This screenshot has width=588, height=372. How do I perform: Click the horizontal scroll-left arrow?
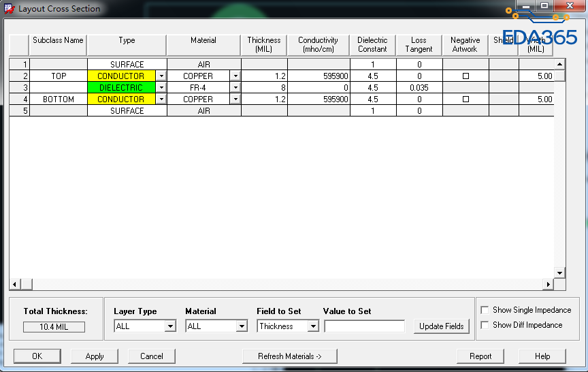pos(14,285)
